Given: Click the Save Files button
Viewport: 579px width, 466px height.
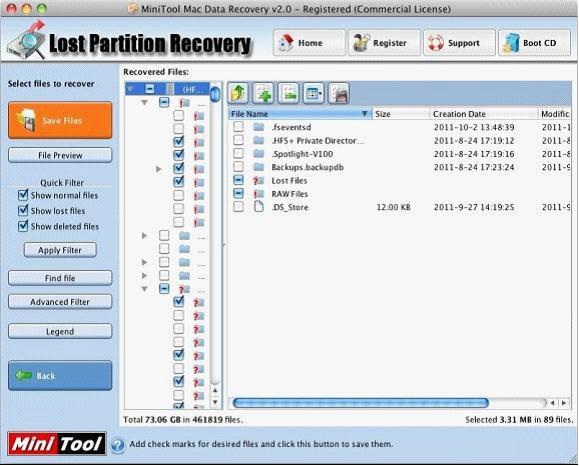Looking at the screenshot, I should pyautogui.click(x=60, y=120).
